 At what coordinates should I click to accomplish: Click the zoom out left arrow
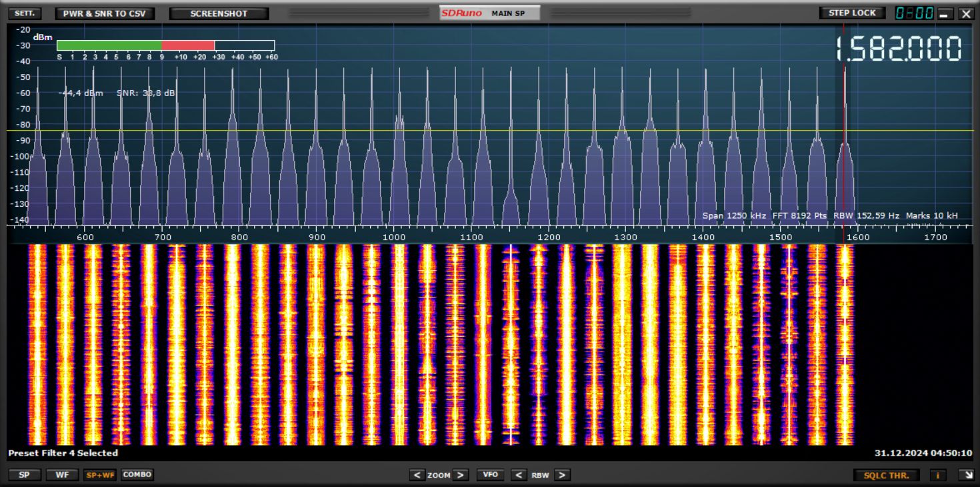[x=417, y=475]
